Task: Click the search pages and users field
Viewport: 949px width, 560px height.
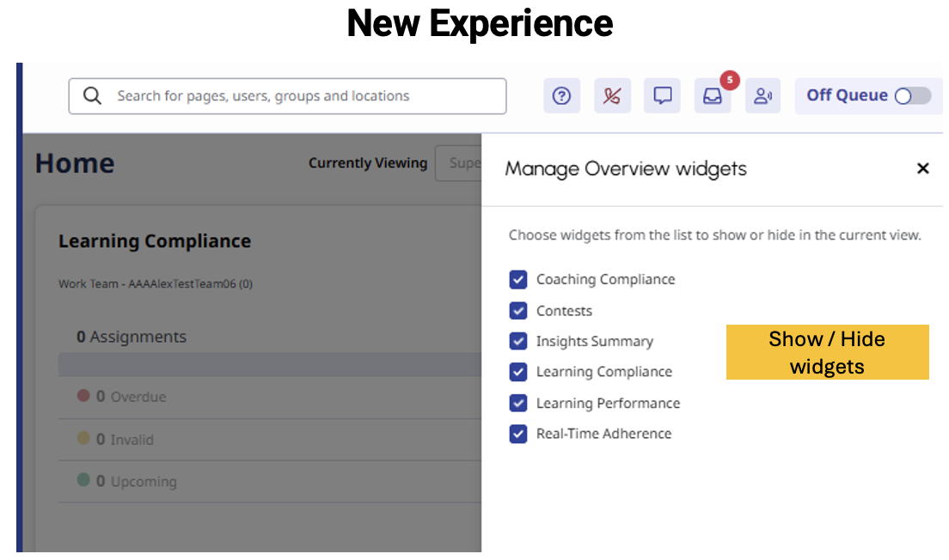Action: click(x=301, y=96)
